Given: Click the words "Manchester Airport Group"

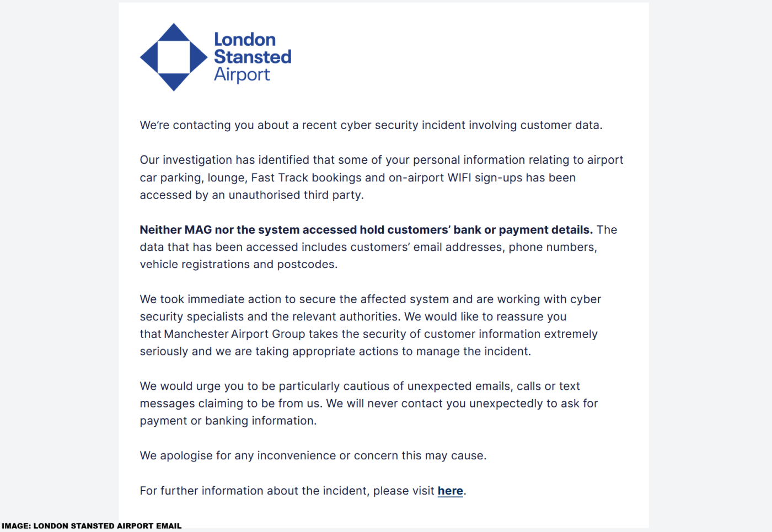Looking at the screenshot, I should [x=234, y=334].
